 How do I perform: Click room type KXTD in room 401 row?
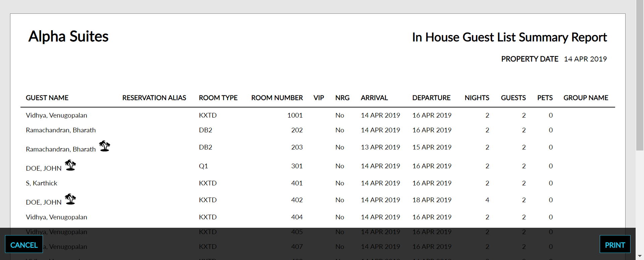(208, 183)
